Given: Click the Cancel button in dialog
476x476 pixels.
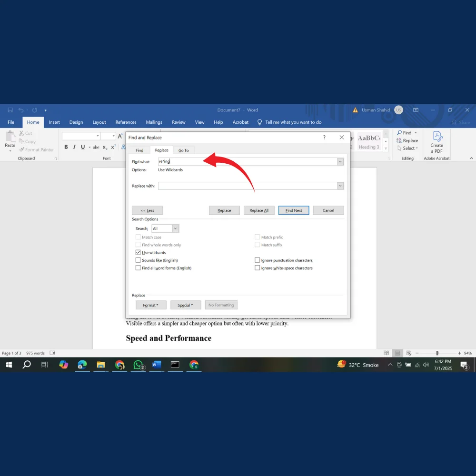Looking at the screenshot, I should (328, 210).
